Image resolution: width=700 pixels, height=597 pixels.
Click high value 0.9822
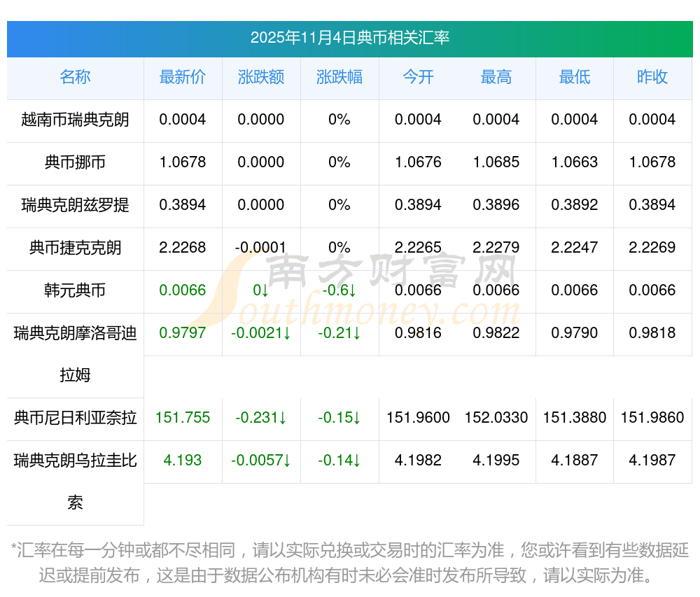pos(496,333)
